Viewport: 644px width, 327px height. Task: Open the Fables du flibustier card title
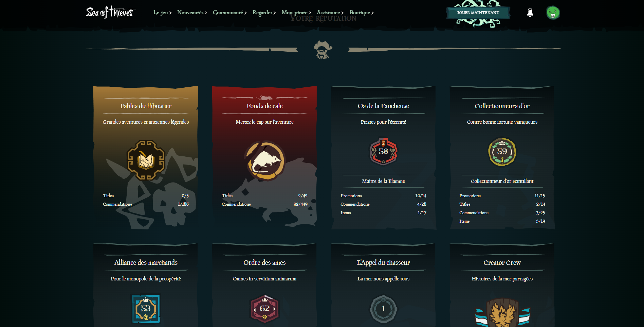pos(146,106)
